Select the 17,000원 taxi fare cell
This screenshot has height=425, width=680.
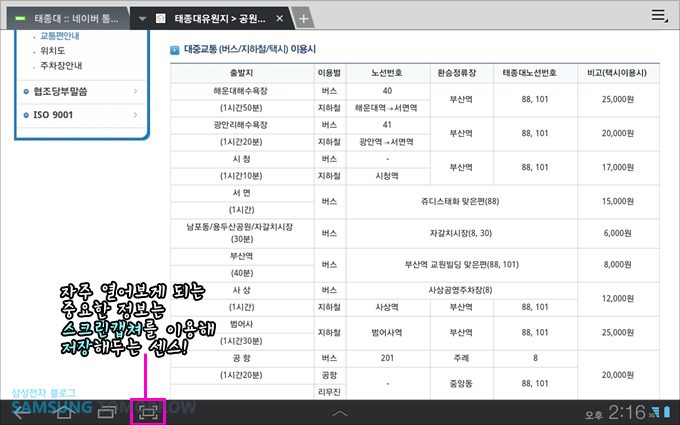(618, 167)
